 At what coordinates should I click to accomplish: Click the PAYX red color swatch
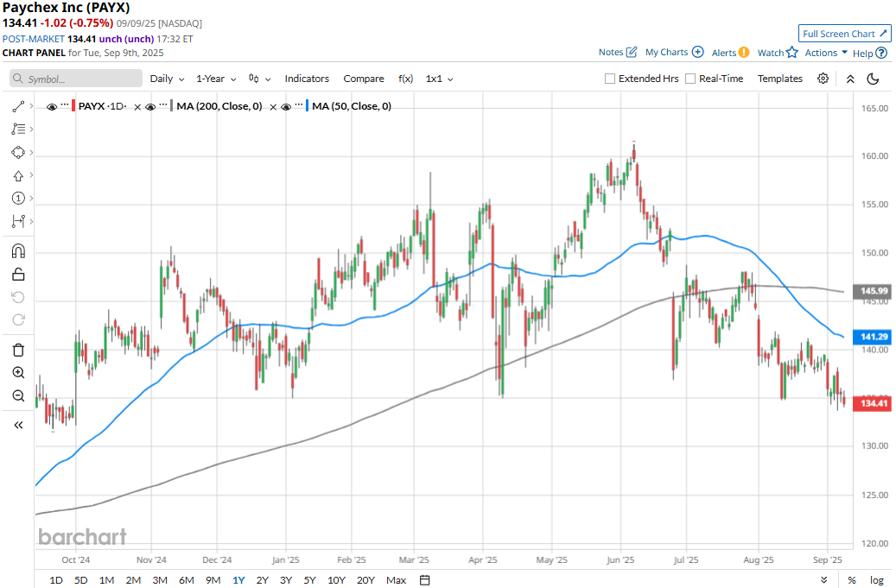[73, 105]
